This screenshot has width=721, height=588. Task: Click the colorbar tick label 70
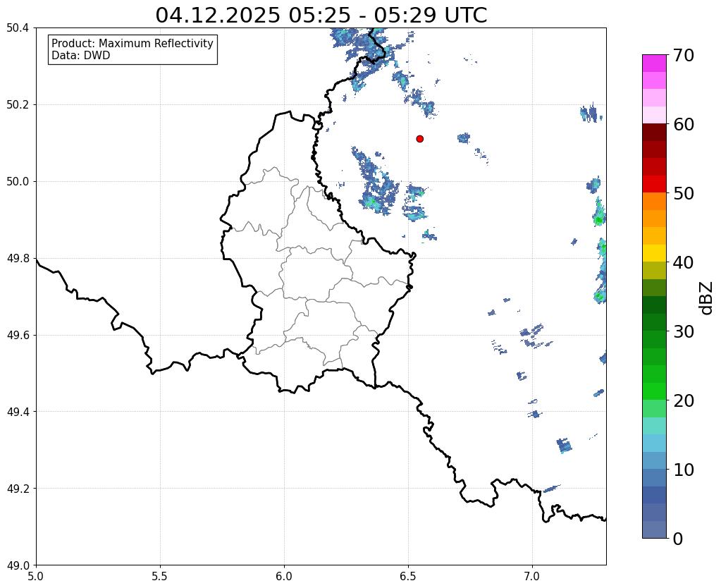coord(683,55)
